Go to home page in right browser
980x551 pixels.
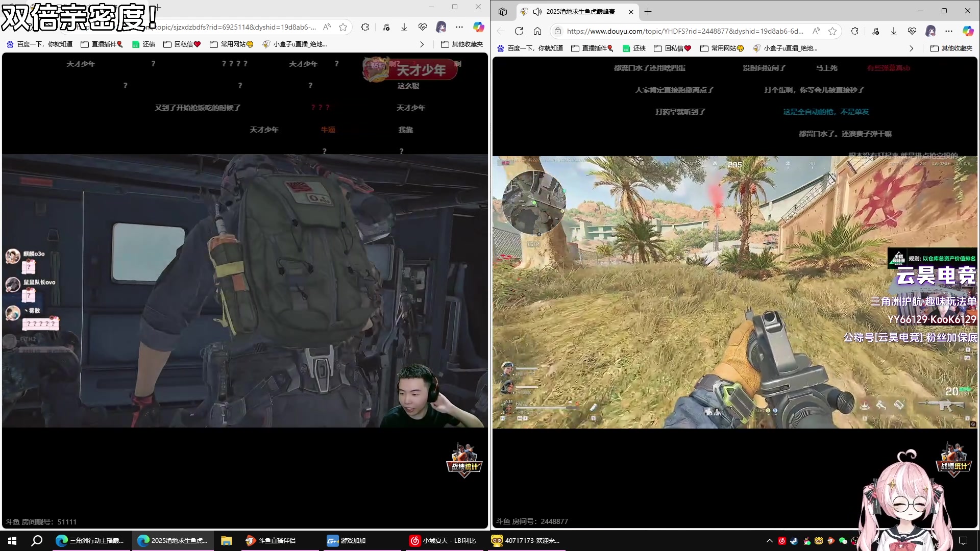click(x=537, y=31)
